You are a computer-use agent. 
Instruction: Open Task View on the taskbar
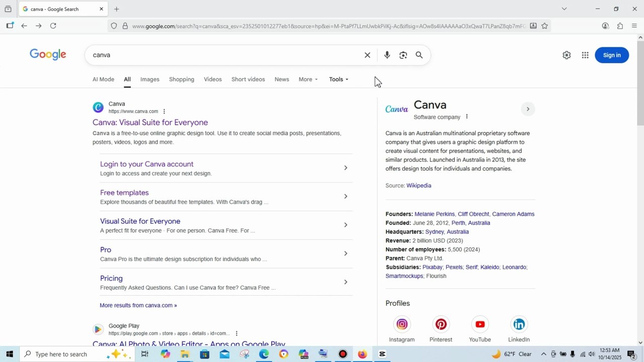click(x=145, y=354)
